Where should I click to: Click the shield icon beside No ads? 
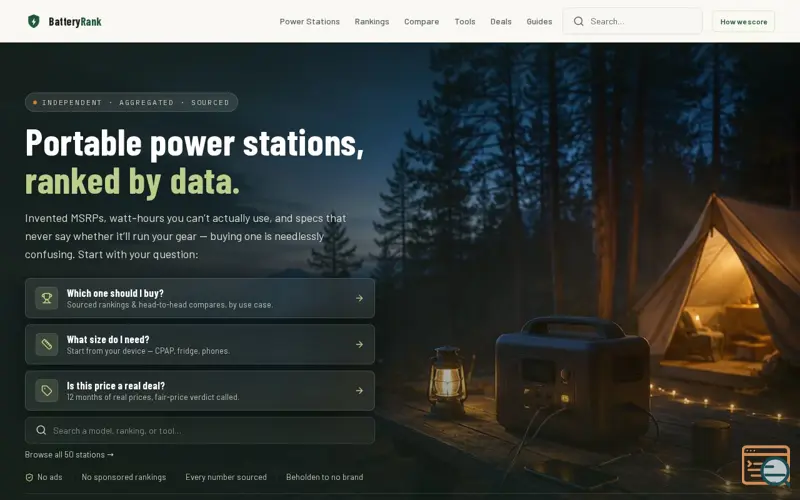(29, 478)
